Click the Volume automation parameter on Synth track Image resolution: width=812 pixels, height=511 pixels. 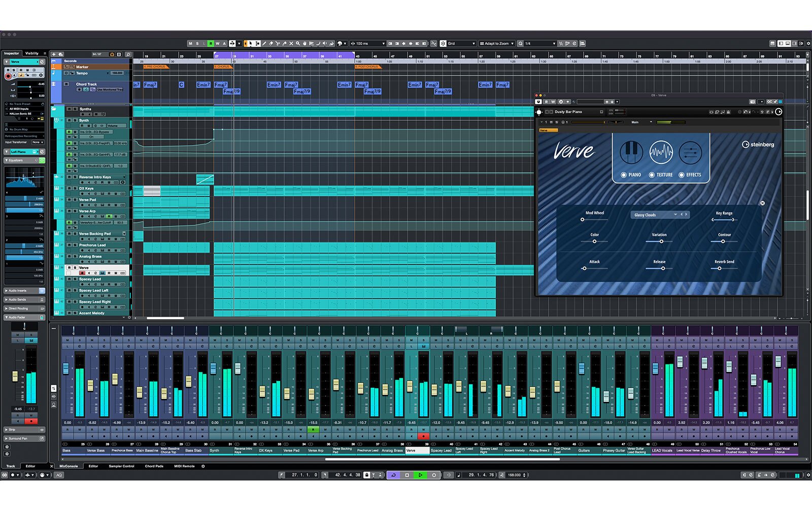116,125
